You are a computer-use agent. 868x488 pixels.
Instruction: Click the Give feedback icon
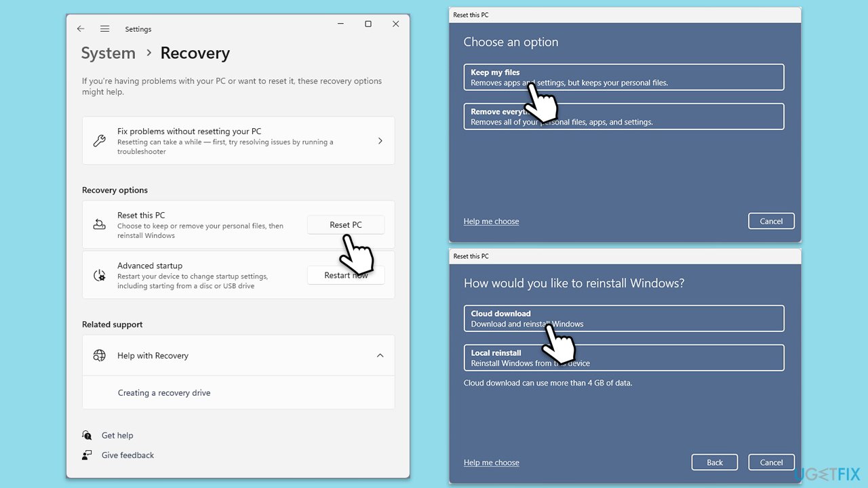coord(87,455)
